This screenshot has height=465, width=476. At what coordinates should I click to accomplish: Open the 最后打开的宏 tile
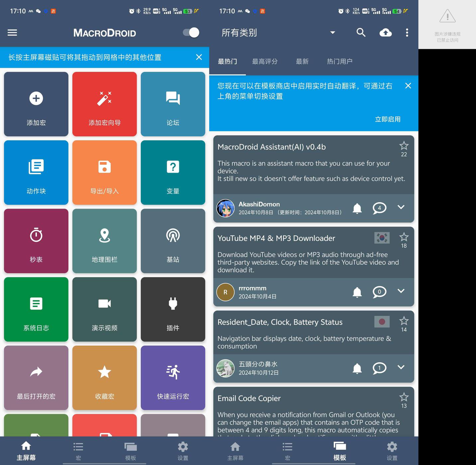pyautogui.click(x=36, y=378)
